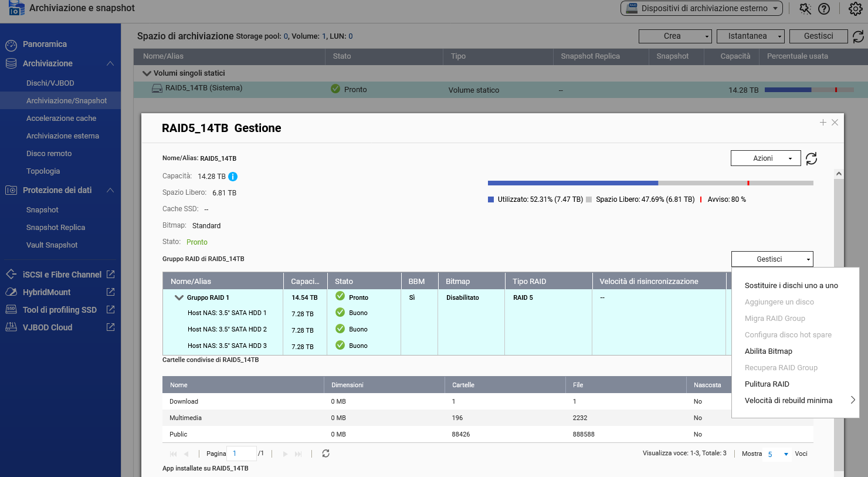Click the usage bar of RAID5_14TB volume row

click(809, 90)
